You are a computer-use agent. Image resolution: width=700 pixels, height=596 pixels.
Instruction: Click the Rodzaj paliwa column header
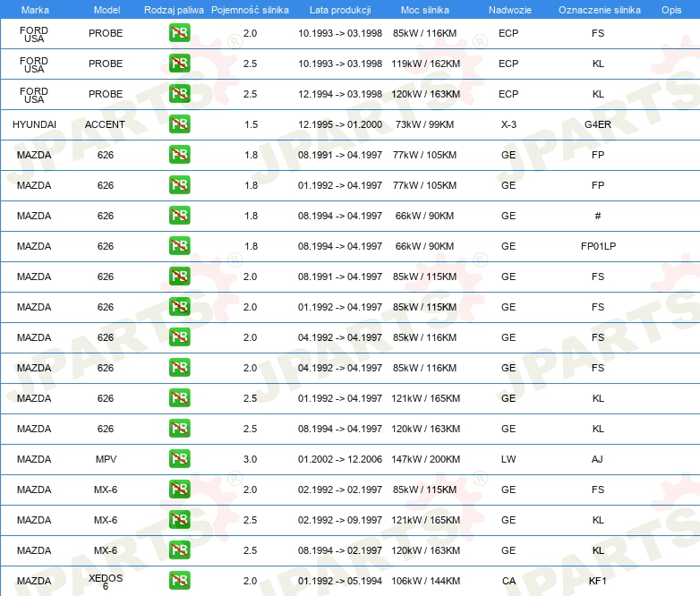[174, 10]
